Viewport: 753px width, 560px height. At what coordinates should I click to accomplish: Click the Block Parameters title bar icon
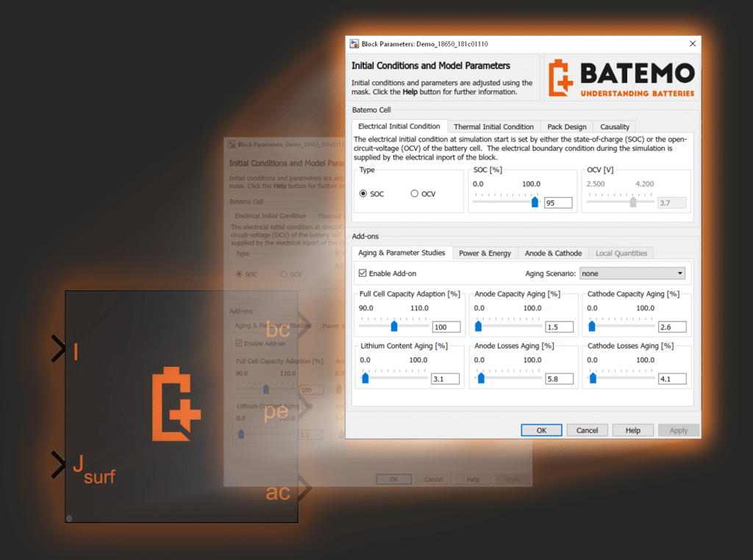coord(354,43)
